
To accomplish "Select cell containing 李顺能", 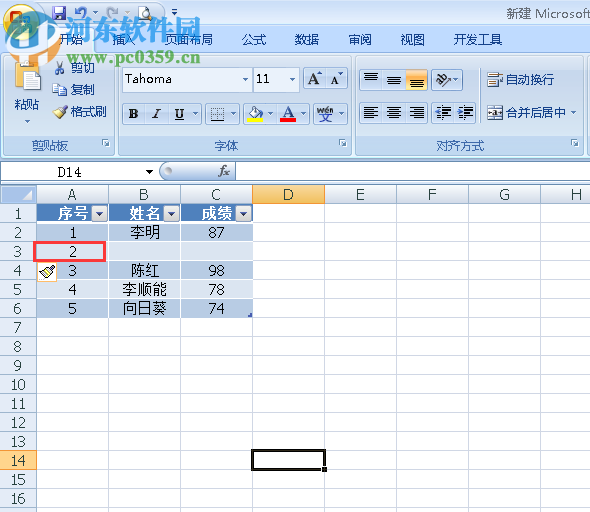I will pos(144,290).
